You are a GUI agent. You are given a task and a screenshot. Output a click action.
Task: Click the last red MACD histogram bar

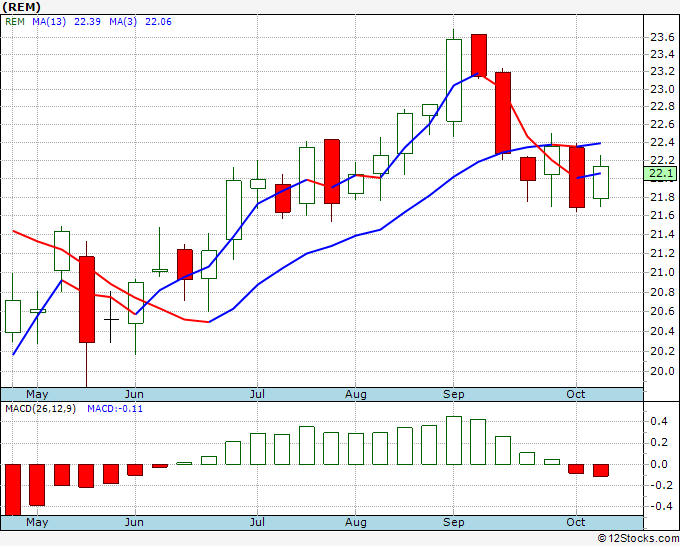coord(601,470)
